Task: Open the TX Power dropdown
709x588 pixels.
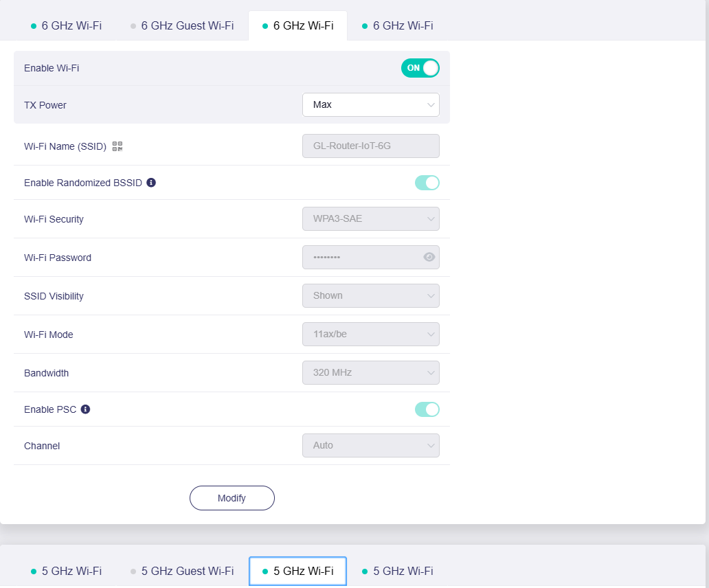Action: pos(370,105)
